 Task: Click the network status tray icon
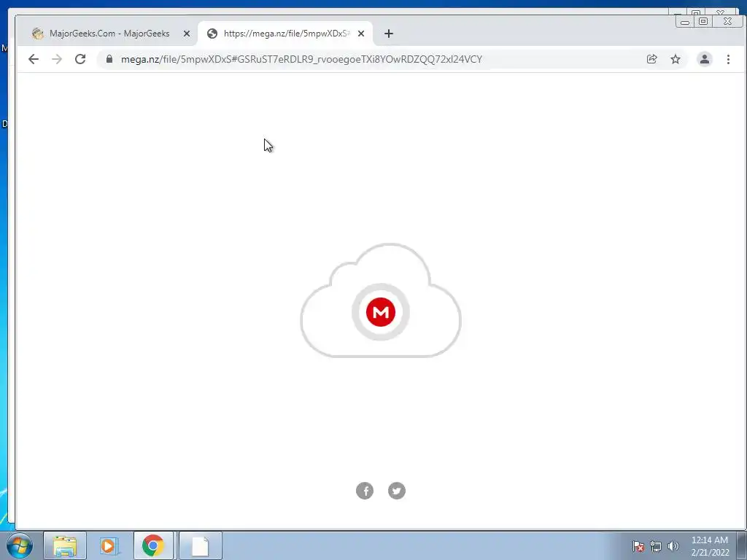click(x=656, y=546)
